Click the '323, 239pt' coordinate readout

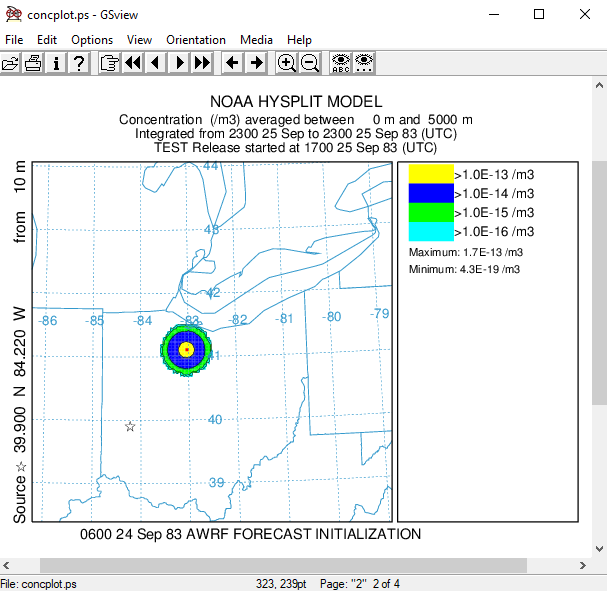pyautogui.click(x=281, y=584)
